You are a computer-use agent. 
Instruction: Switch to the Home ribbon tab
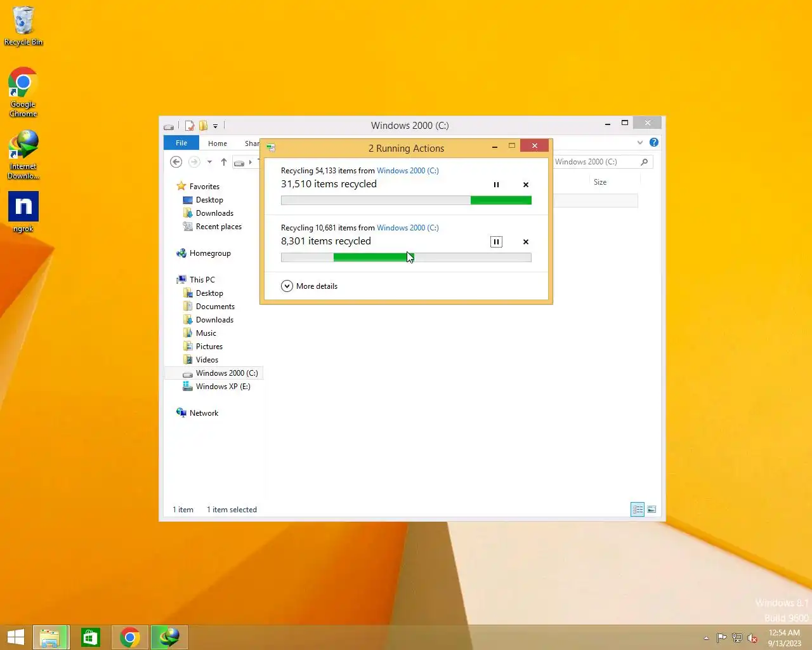(x=218, y=143)
